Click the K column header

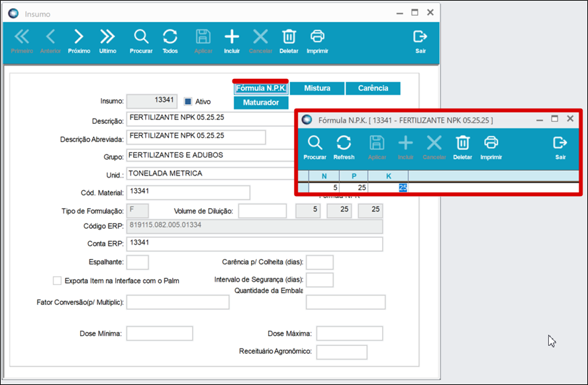(x=388, y=176)
